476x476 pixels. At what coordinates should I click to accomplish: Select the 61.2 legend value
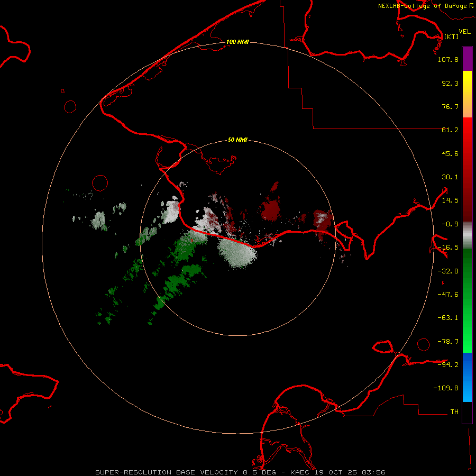click(x=450, y=130)
